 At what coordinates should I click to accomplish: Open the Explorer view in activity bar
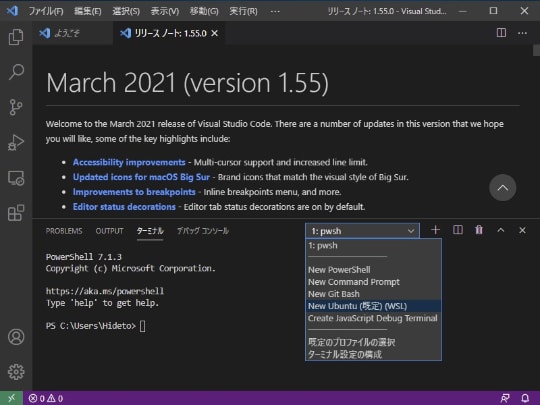[x=16, y=37]
